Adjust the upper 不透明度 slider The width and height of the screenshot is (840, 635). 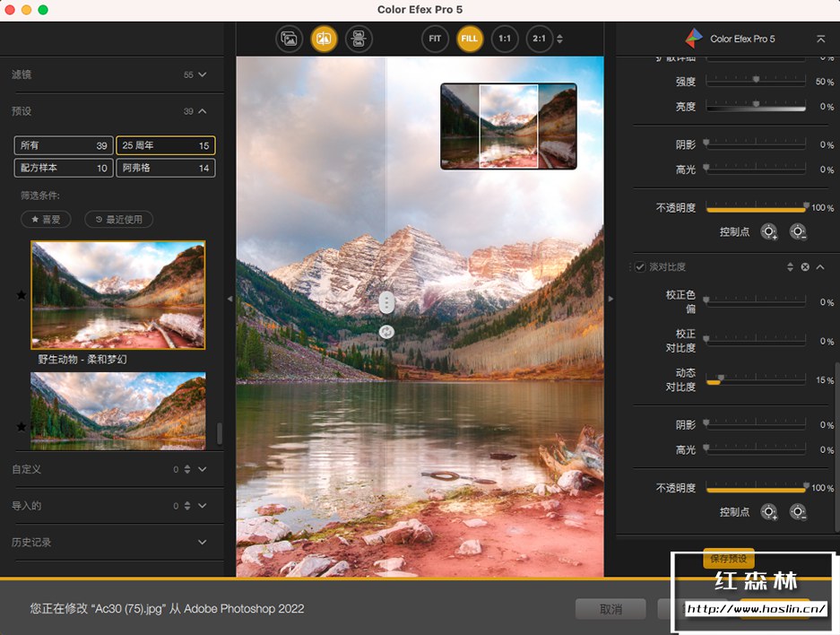click(756, 207)
